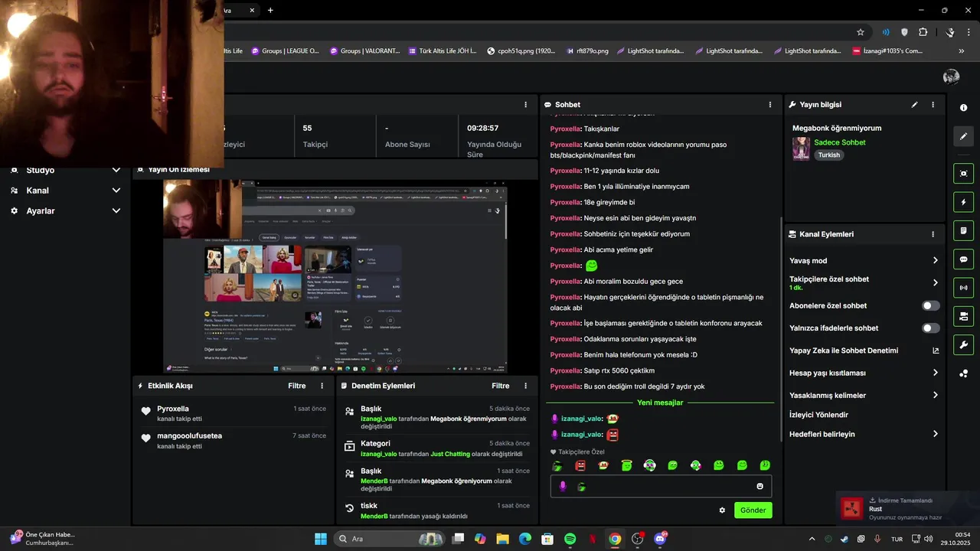Send the chat message with Gönder
Image resolution: width=980 pixels, height=551 pixels.
pyautogui.click(x=753, y=510)
